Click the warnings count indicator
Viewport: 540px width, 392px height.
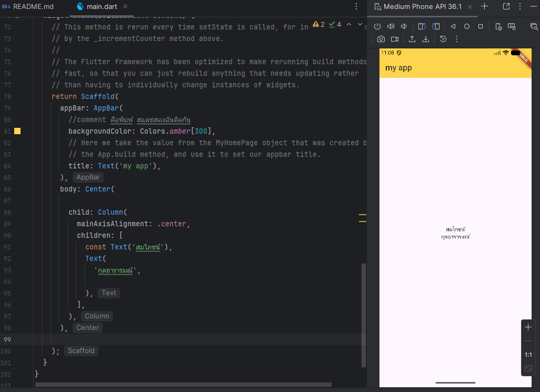click(x=318, y=25)
